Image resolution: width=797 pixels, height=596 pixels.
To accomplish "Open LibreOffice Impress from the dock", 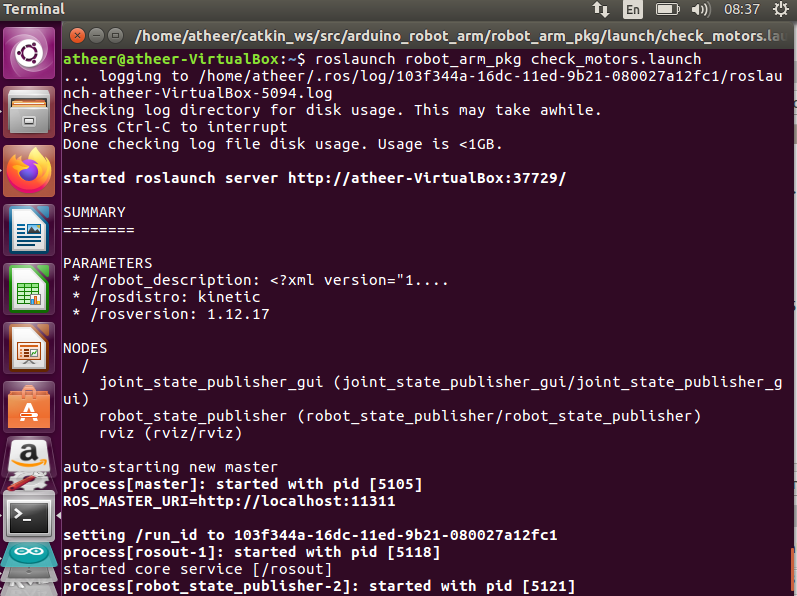I will 29,348.
